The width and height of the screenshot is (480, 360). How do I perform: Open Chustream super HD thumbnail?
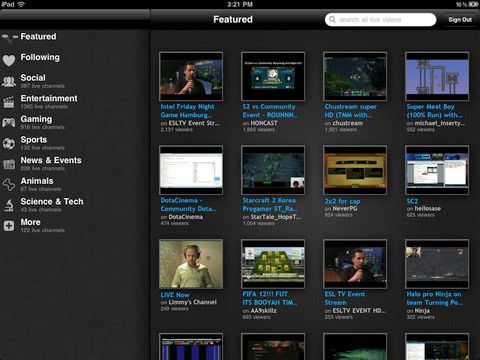point(355,76)
